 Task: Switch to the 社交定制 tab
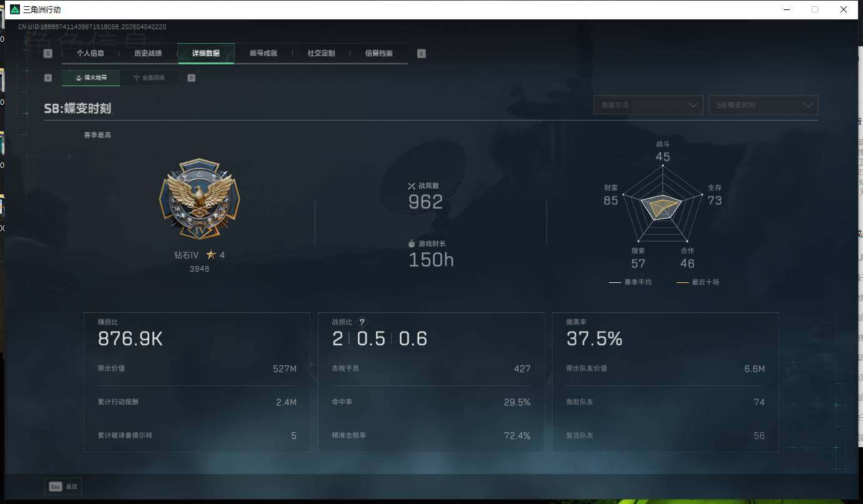point(321,54)
